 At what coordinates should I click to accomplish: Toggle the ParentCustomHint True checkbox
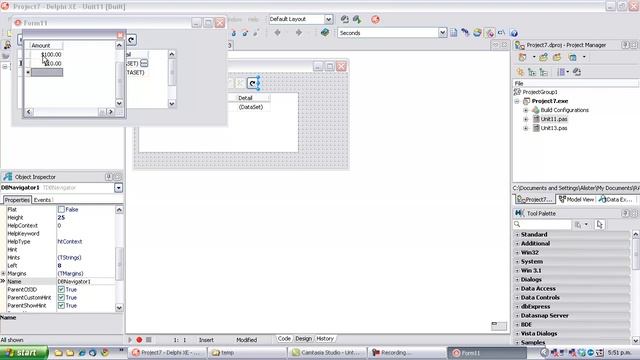tap(61, 298)
